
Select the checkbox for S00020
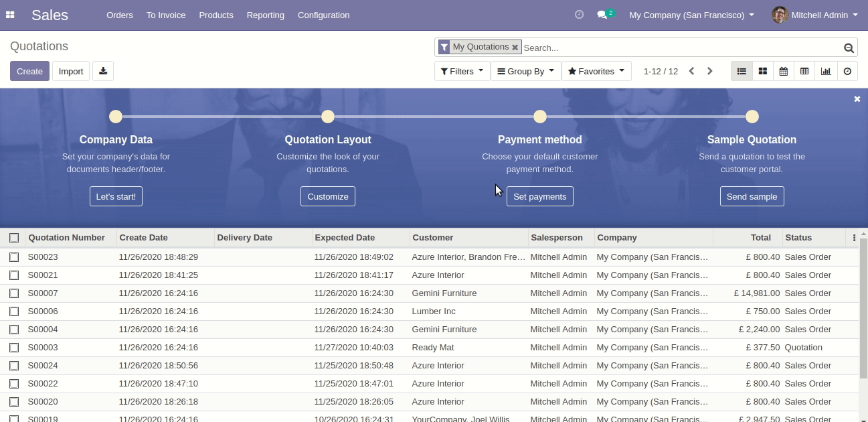click(14, 401)
